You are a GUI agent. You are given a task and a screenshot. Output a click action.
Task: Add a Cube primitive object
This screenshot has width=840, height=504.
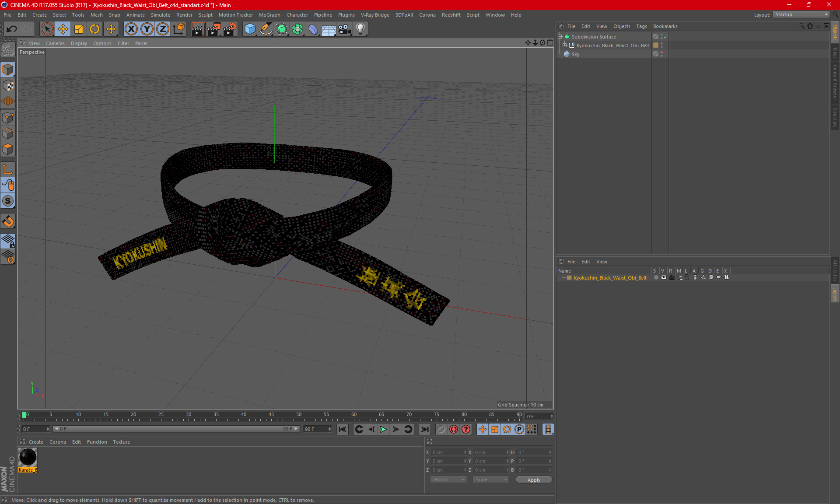click(x=250, y=29)
